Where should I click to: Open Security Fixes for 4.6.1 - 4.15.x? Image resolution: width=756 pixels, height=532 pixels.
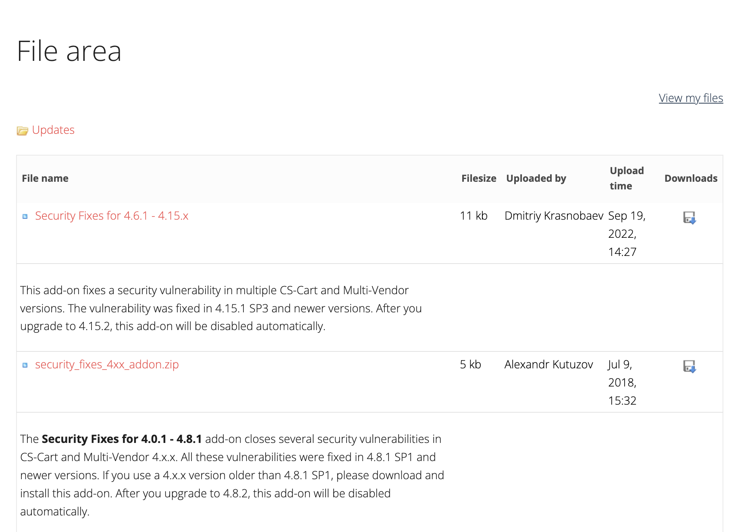[112, 216]
